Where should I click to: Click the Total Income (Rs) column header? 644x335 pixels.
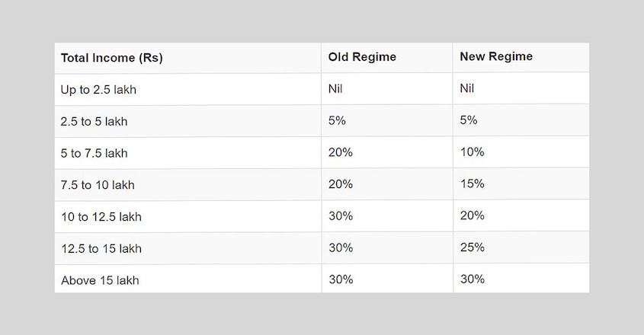tap(112, 58)
